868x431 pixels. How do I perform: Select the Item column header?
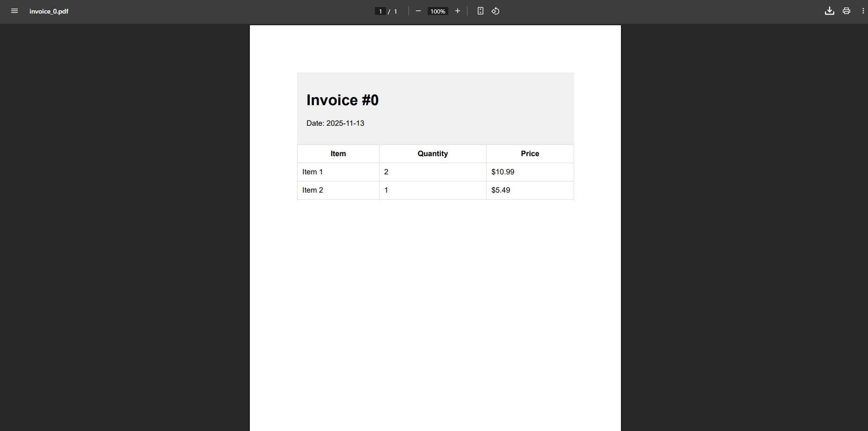[338, 153]
